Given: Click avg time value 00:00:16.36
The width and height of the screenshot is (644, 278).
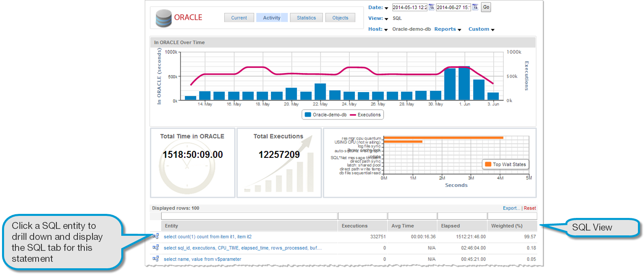Looking at the screenshot, I should (x=423, y=237).
